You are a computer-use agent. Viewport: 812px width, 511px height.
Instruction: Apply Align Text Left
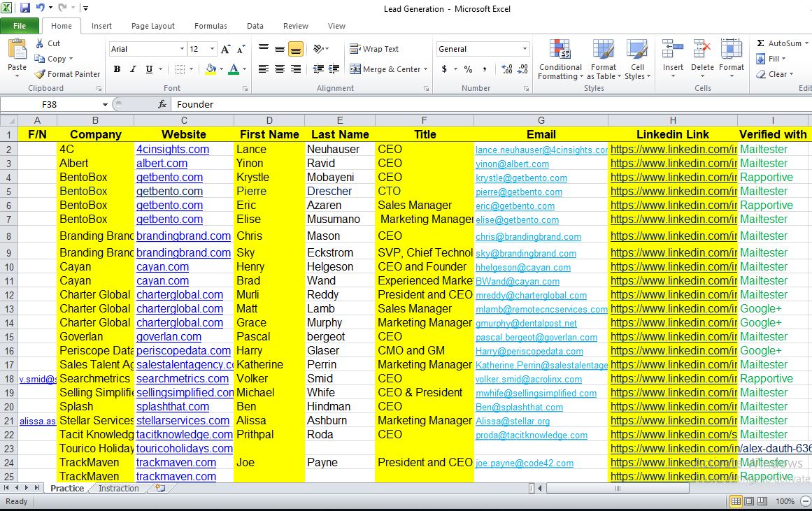pos(264,69)
